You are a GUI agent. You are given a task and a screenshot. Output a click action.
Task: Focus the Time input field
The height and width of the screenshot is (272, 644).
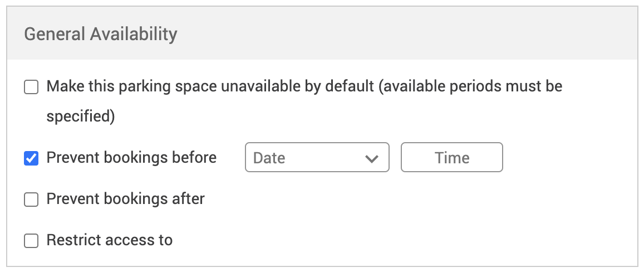(451, 158)
